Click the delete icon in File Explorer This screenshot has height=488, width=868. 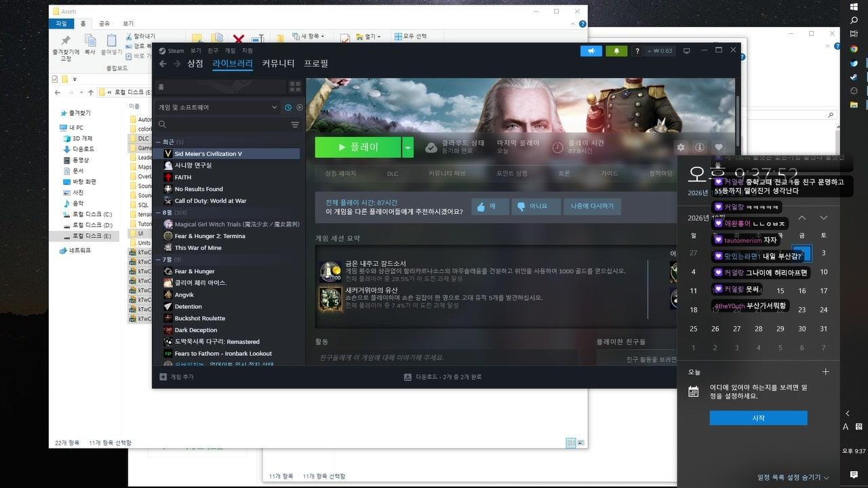238,40
